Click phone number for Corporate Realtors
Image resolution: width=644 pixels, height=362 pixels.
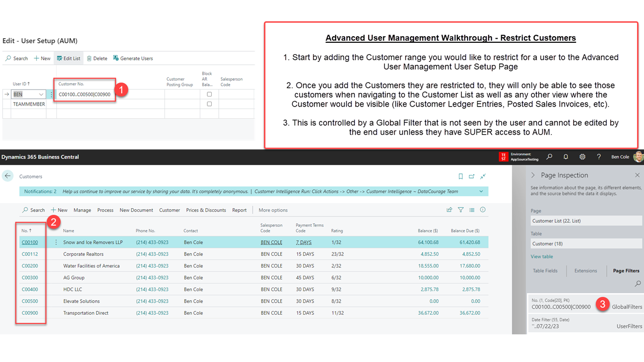click(152, 254)
